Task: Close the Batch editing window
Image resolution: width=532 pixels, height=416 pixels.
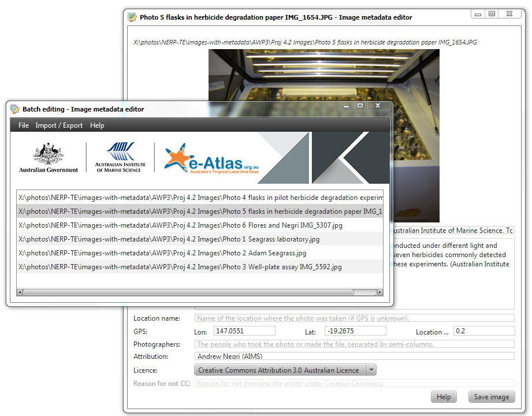Action: [378, 106]
